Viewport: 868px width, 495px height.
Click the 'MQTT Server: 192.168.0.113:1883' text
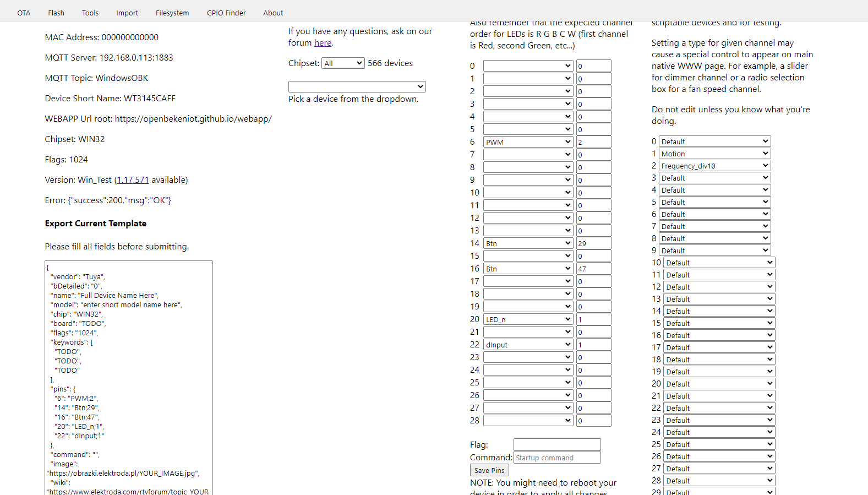coord(109,58)
